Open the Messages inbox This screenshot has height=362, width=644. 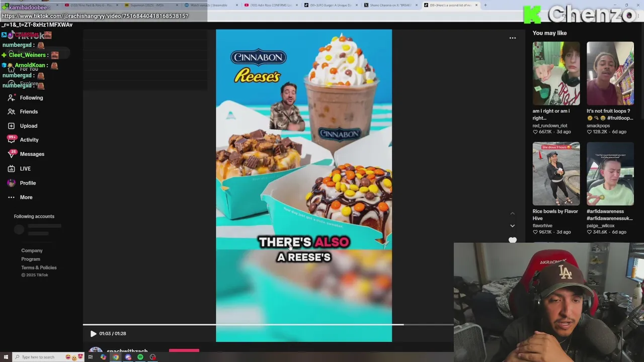tap(26, 154)
